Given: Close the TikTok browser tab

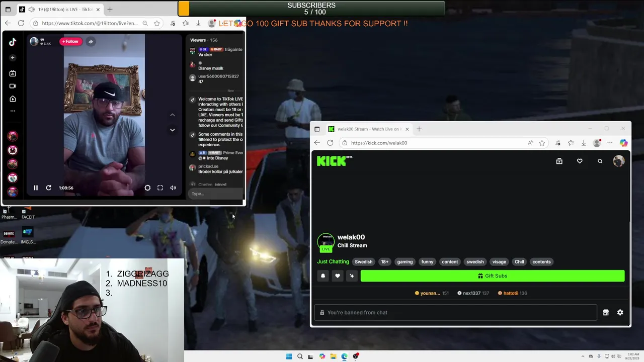Looking at the screenshot, I should (98, 9).
